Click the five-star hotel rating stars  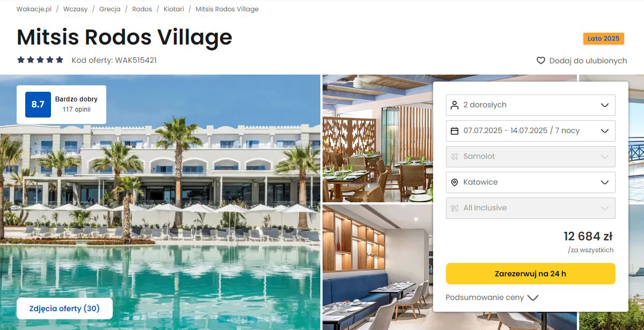coord(40,60)
